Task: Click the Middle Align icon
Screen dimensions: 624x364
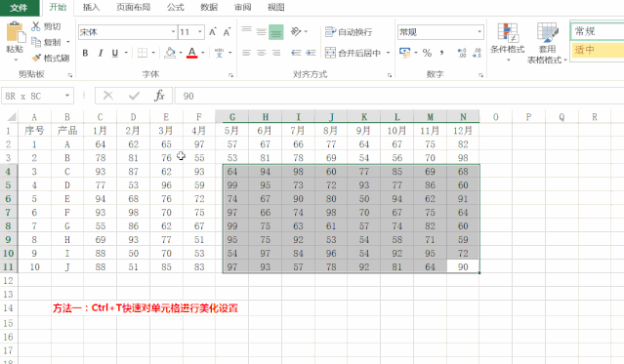Action: pyautogui.click(x=261, y=32)
